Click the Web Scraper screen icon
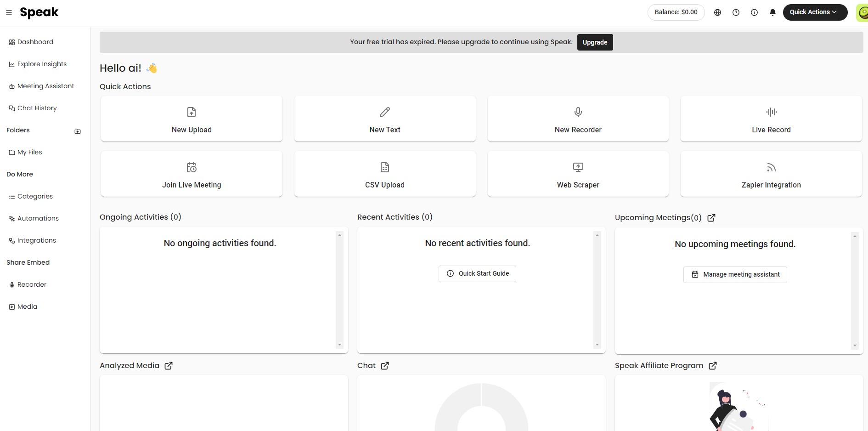868x431 pixels. tap(578, 167)
